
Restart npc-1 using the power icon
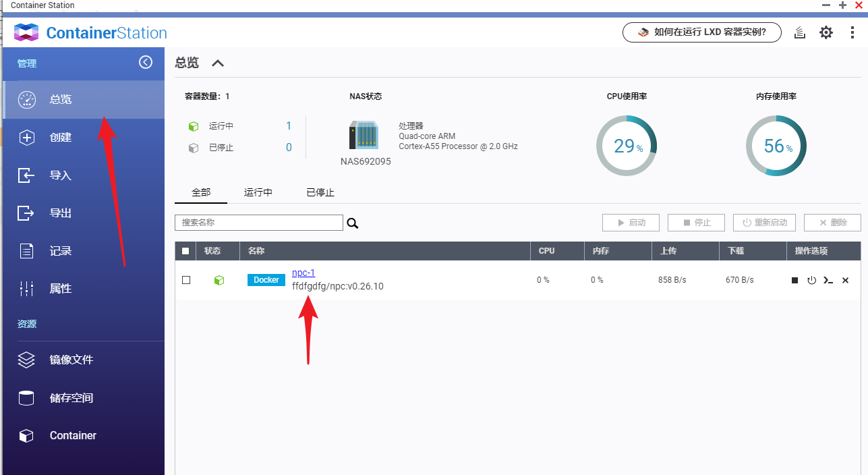coord(811,280)
